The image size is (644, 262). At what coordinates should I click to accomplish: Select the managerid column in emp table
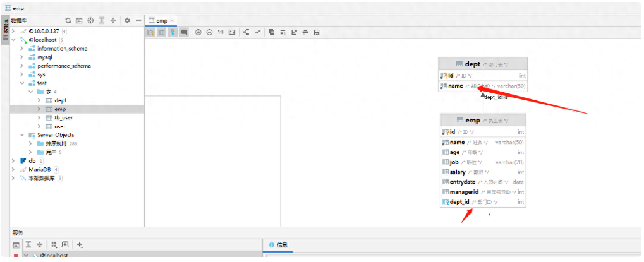[x=483, y=192]
